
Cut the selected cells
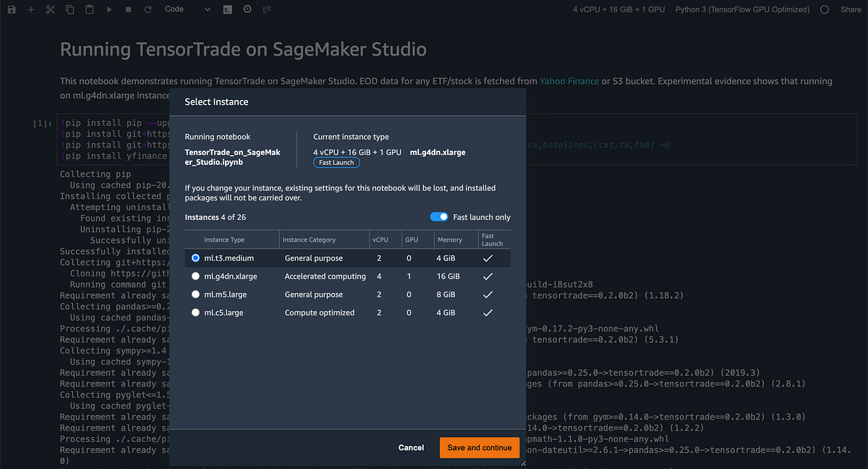pyautogui.click(x=49, y=9)
